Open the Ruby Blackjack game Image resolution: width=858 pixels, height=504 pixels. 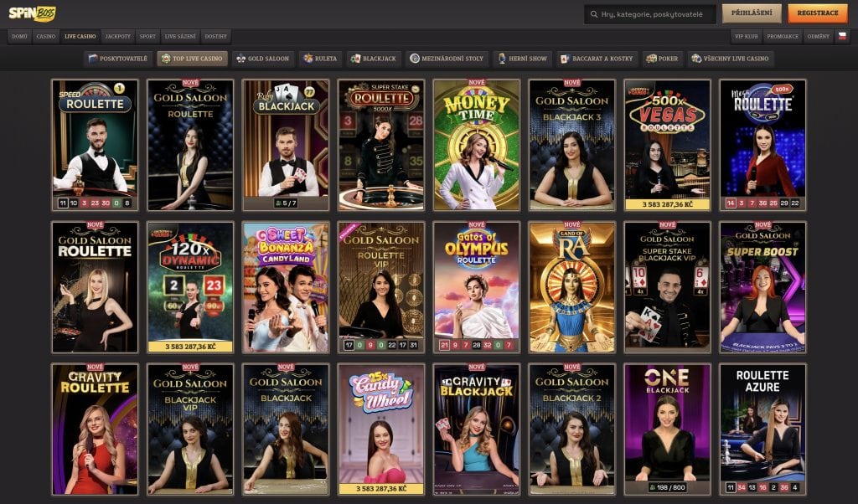coord(286,145)
